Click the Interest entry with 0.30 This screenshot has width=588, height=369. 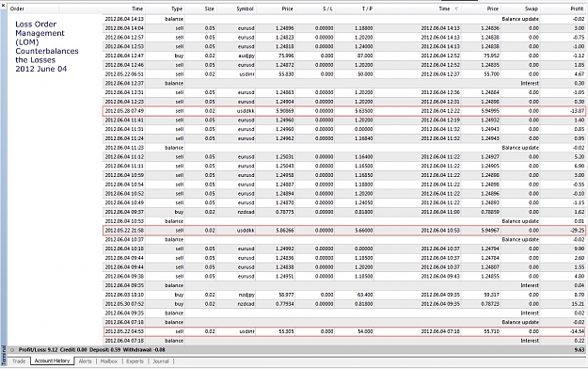(x=344, y=84)
